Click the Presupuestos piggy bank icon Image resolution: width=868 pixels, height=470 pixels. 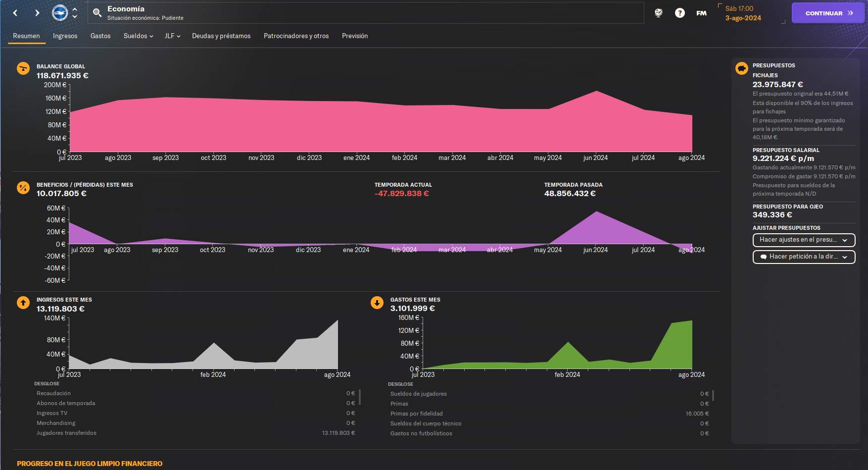point(742,68)
